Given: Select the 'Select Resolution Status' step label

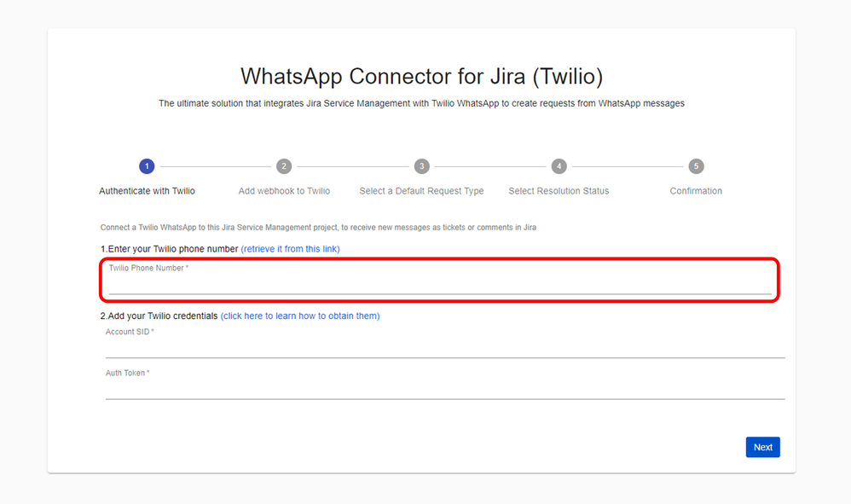Looking at the screenshot, I should pyautogui.click(x=559, y=191).
